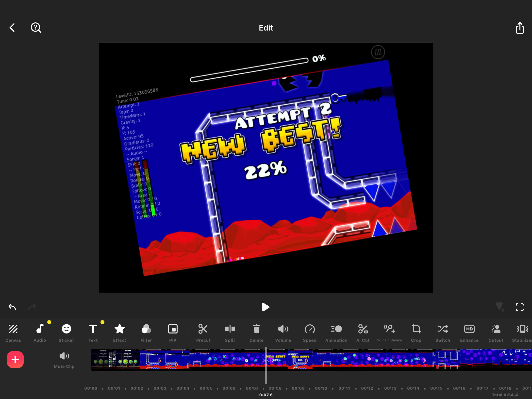Add new media with the red plus button
This screenshot has width=532, height=399.
click(15, 360)
